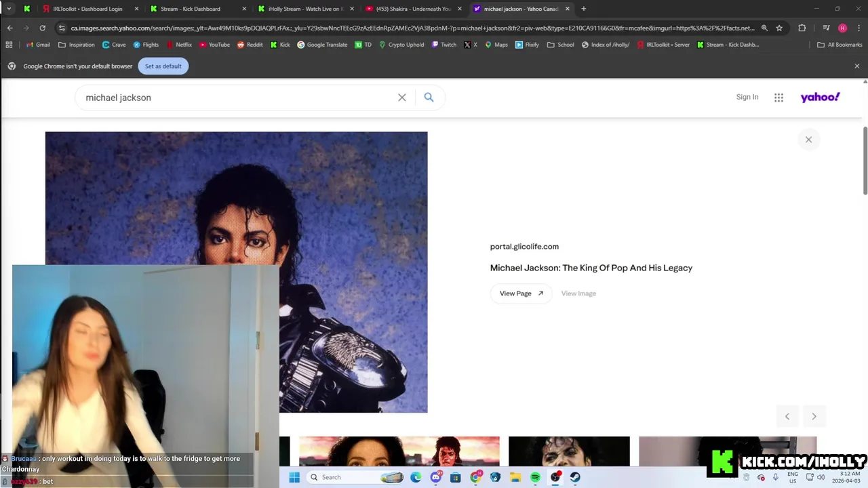Open Chrome three-dot menu

[858, 28]
